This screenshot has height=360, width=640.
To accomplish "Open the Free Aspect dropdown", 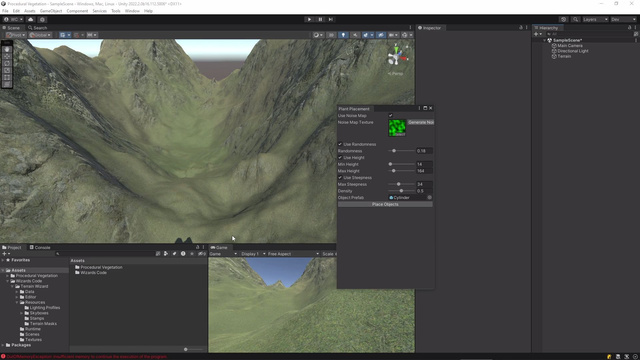I will pos(293,254).
